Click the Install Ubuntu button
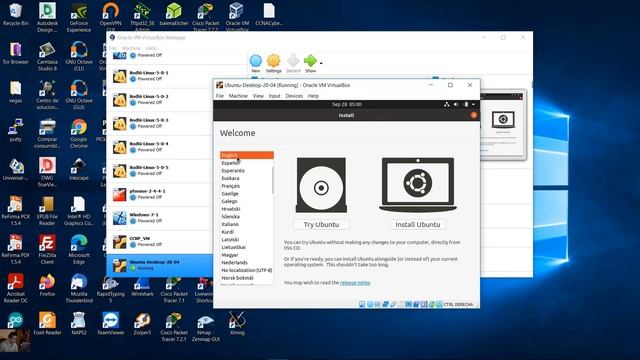The width and height of the screenshot is (640, 360). click(x=418, y=224)
